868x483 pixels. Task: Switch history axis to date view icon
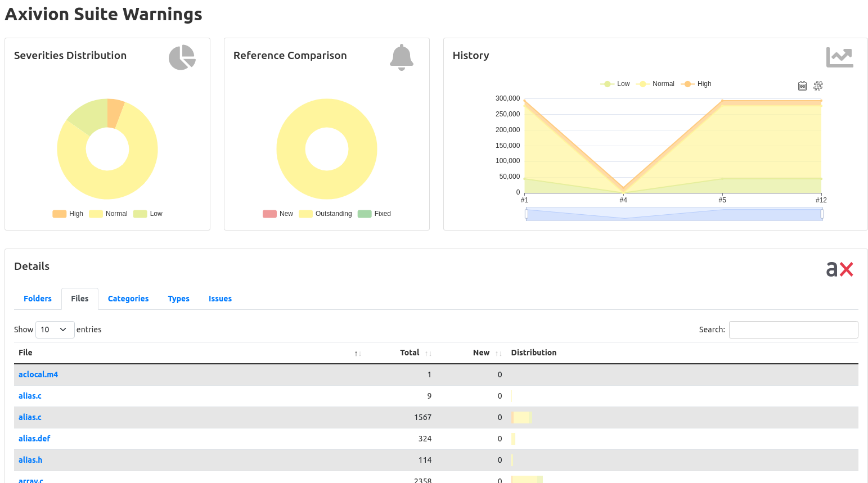[x=802, y=86]
